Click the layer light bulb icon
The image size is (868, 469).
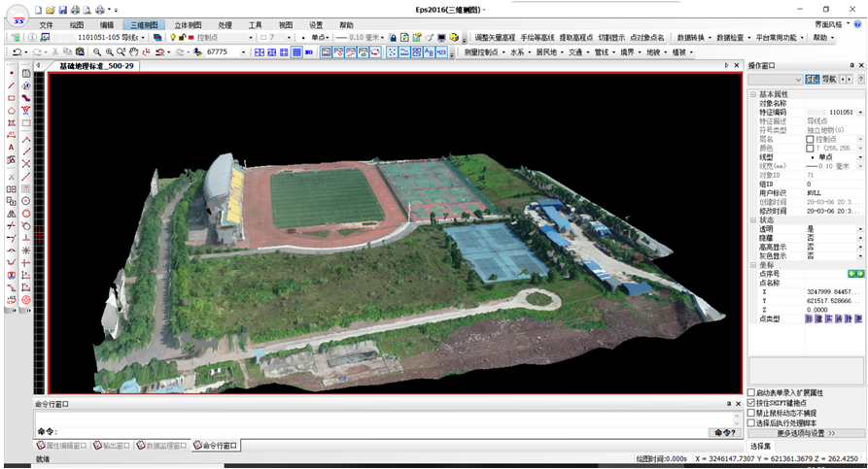click(173, 38)
